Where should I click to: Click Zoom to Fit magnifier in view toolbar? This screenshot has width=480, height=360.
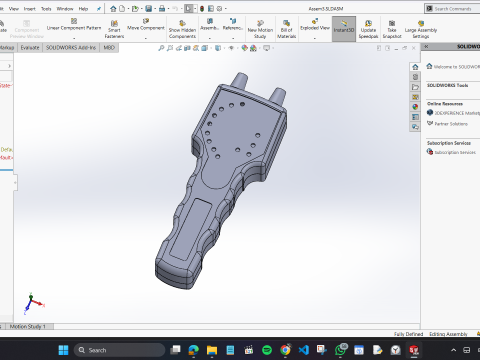pos(161,48)
